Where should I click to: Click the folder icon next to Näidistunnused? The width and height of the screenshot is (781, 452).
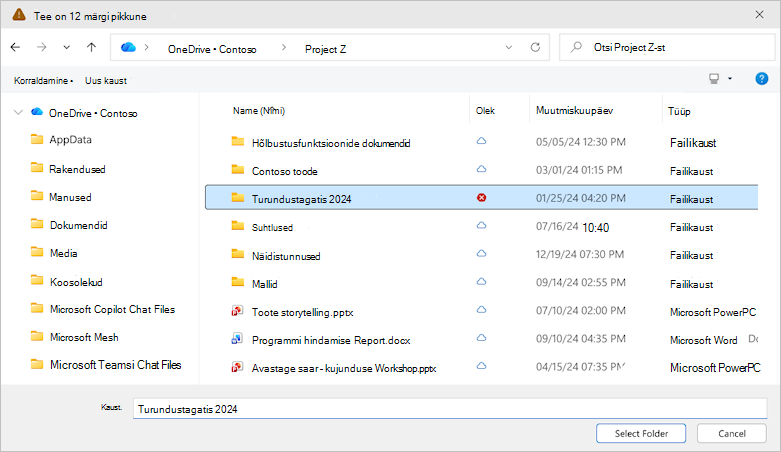238,254
